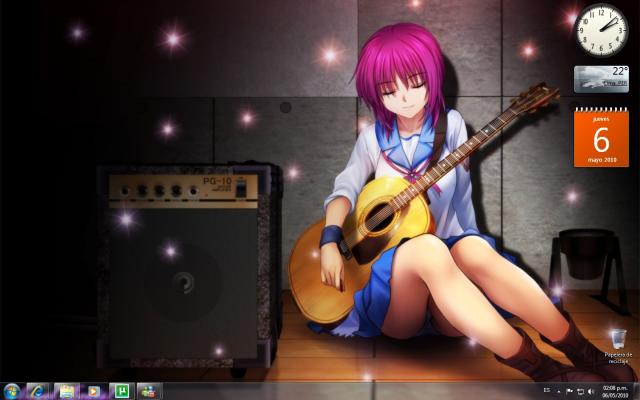Switch to the uTorrent taskbar window
Screen dimensions: 640x400
click(x=122, y=391)
